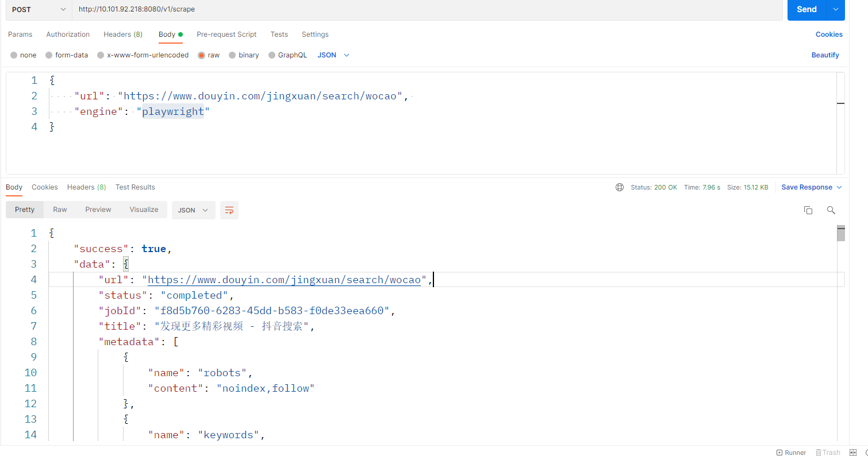Screen dimensions: 868x456
Task: Open the Save Response dropdown
Action: pos(811,187)
